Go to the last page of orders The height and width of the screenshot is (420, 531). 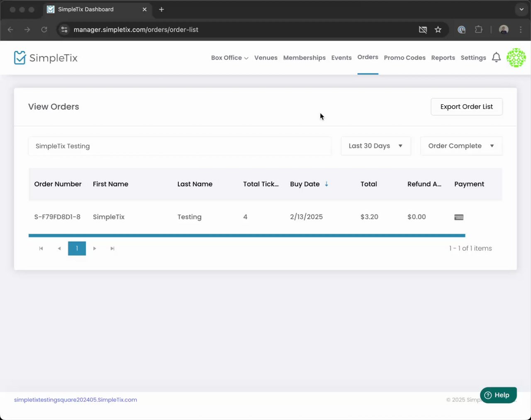(x=112, y=249)
